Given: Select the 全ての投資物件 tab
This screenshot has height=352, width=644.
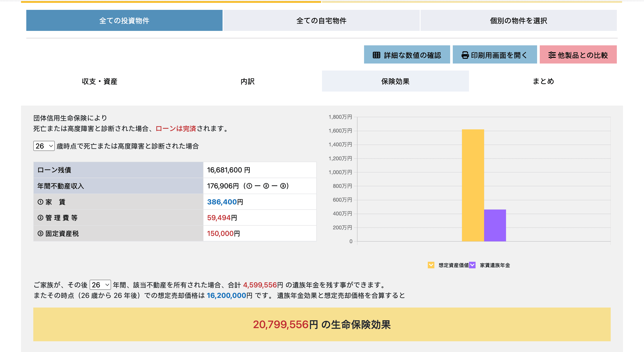Looking at the screenshot, I should pos(124,21).
